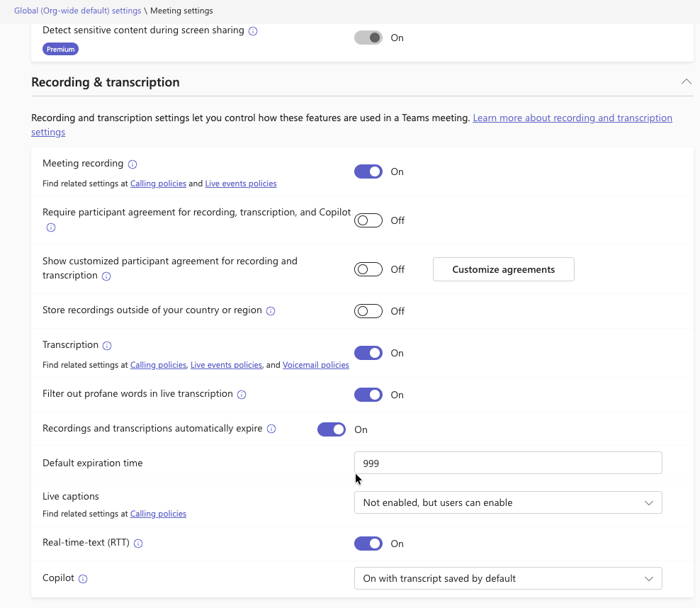Open Calling policies link under Meeting recording
700x608 pixels.
pos(158,184)
